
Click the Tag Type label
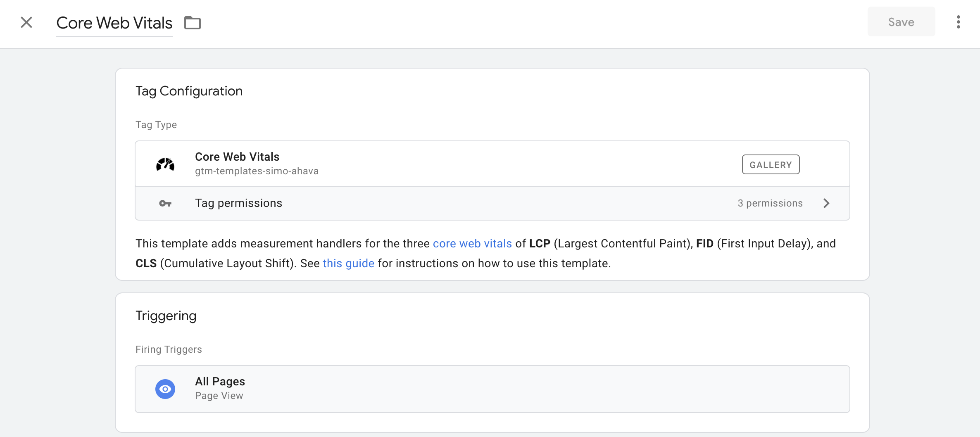(156, 124)
